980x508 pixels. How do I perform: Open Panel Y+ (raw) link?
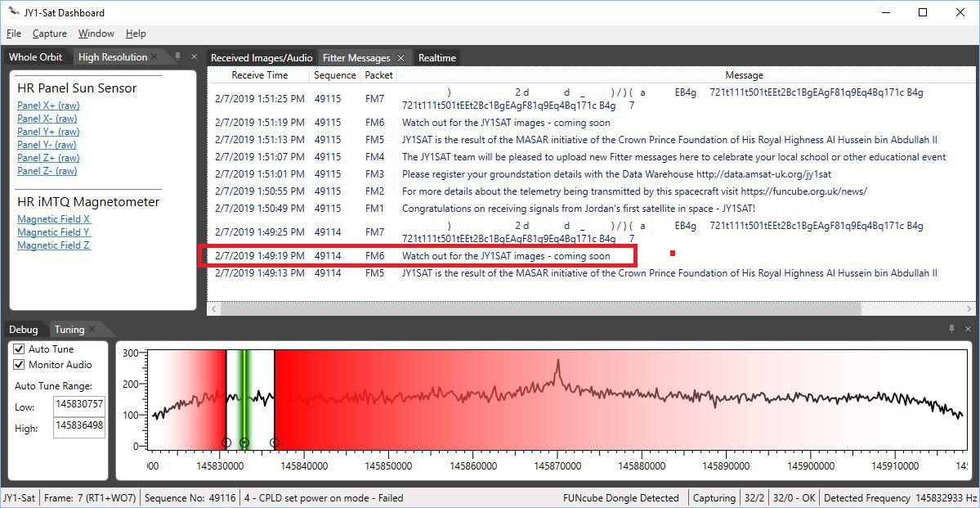tap(48, 132)
